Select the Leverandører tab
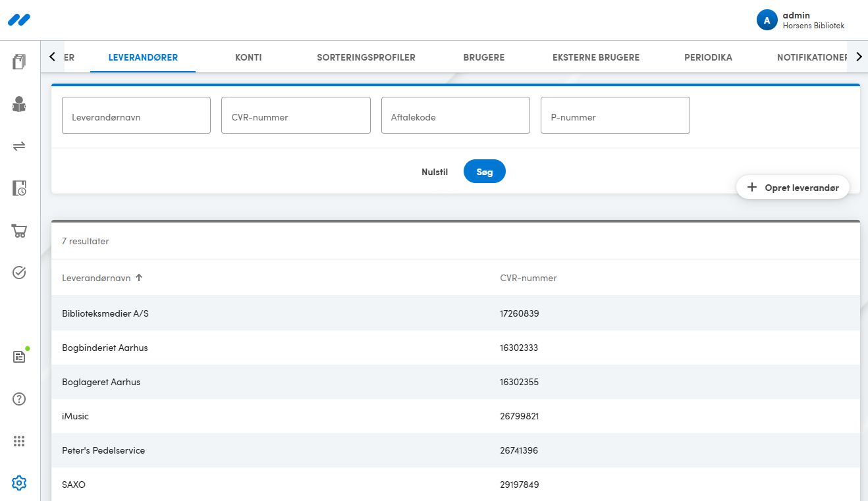The width and height of the screenshot is (868, 501). (x=143, y=57)
